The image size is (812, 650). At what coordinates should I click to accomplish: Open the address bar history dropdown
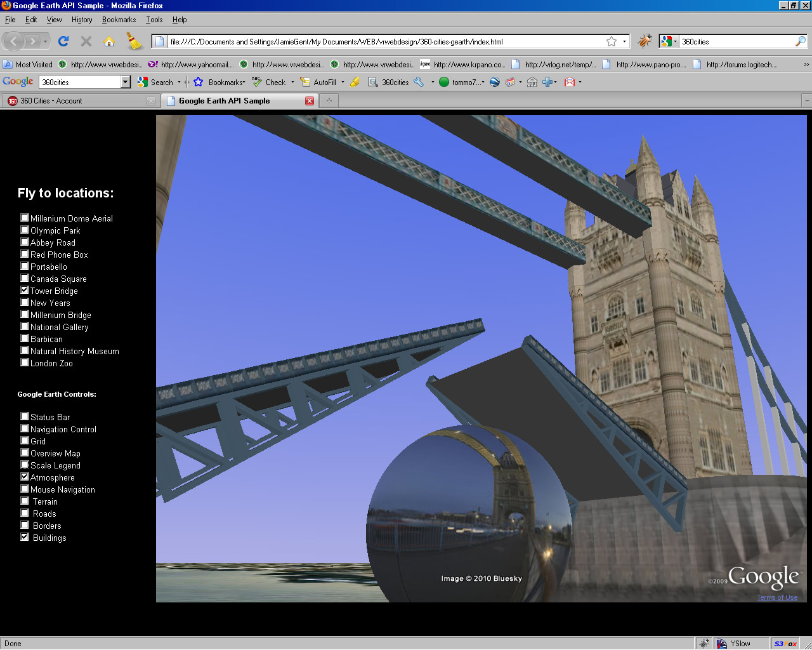click(x=624, y=41)
